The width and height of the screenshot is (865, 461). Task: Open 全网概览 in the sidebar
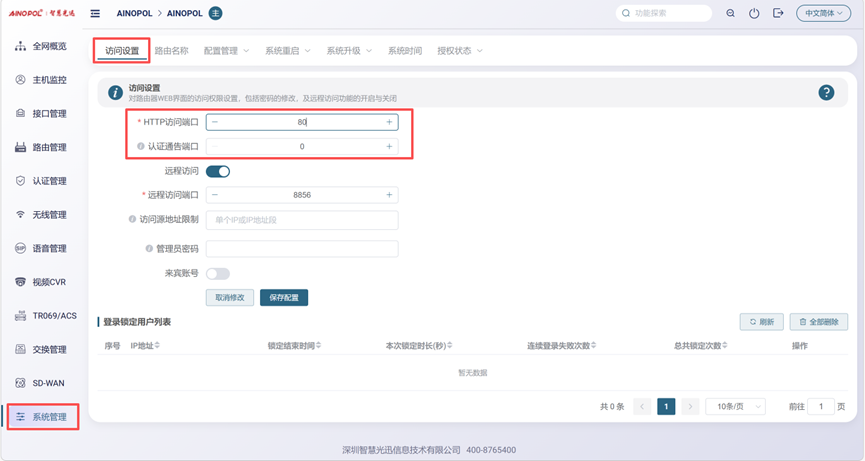[48, 46]
